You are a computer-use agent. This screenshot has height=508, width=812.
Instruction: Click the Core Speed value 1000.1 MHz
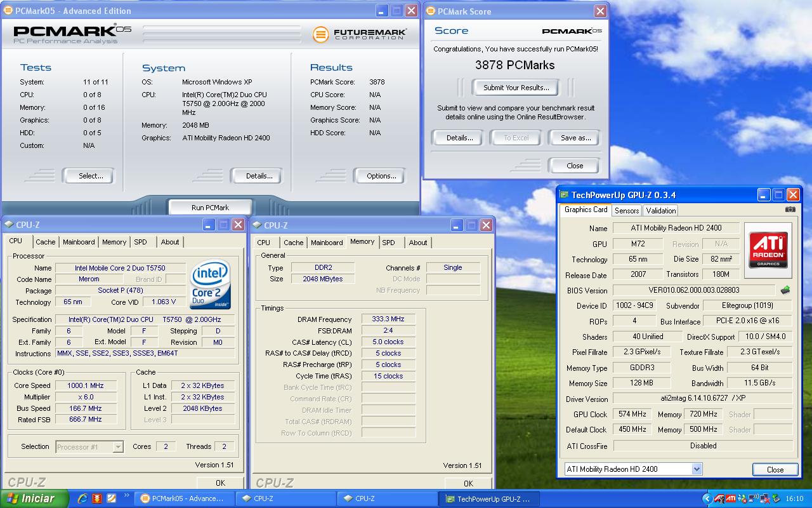[86, 385]
